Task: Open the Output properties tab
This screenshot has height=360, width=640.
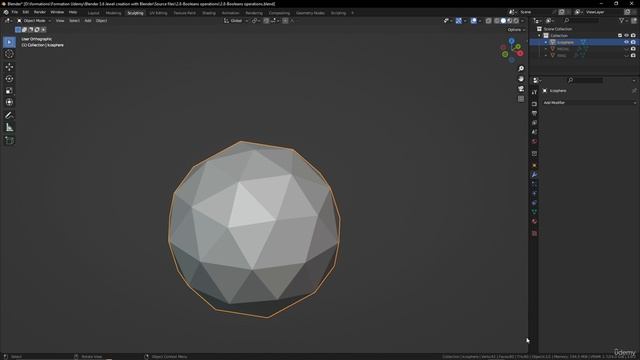Action: 534,113
